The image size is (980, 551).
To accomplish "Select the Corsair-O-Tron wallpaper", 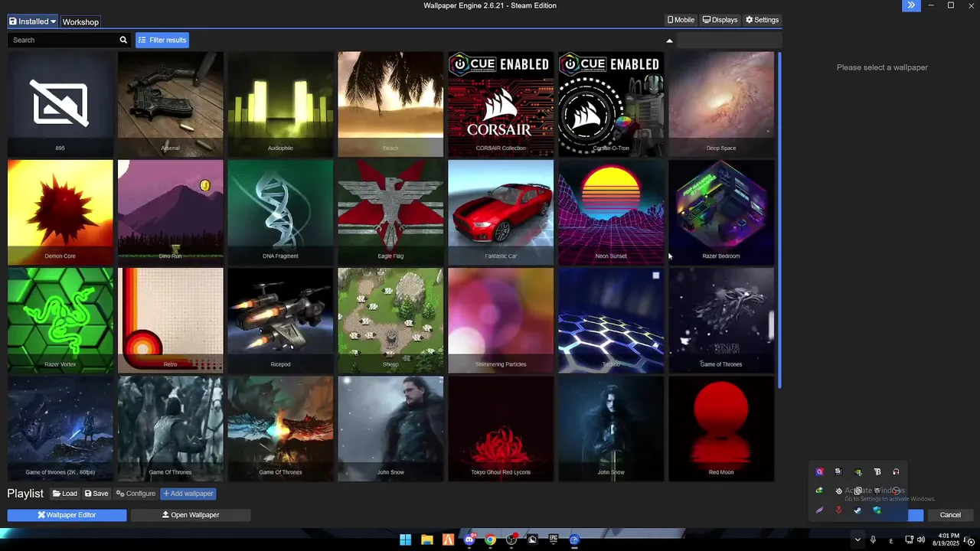I will pyautogui.click(x=611, y=104).
